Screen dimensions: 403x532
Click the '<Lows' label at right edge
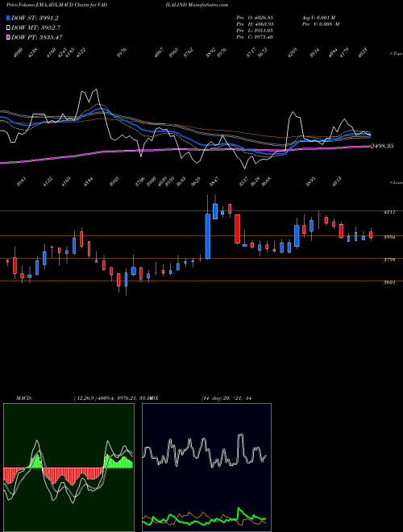point(396,182)
